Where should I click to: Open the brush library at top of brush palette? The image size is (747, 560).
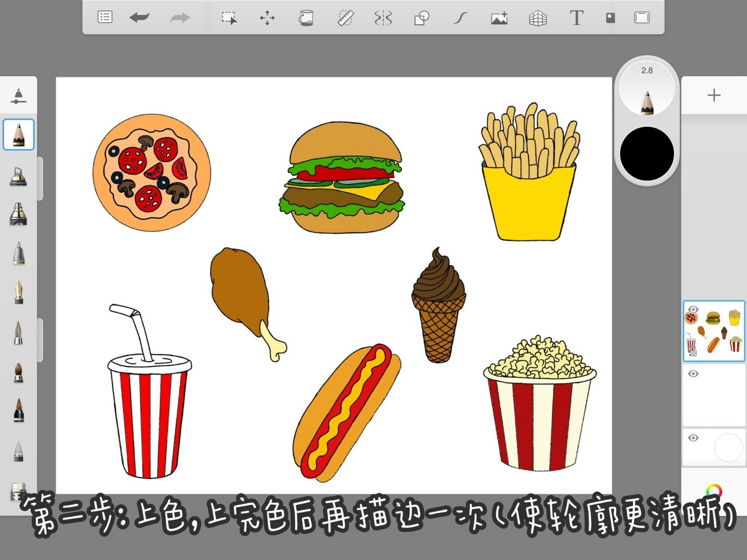pyautogui.click(x=18, y=96)
